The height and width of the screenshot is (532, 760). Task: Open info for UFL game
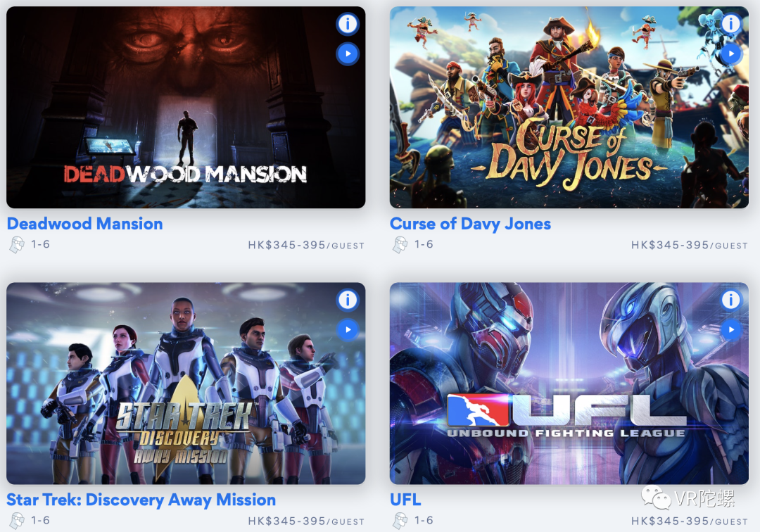pyautogui.click(x=731, y=300)
